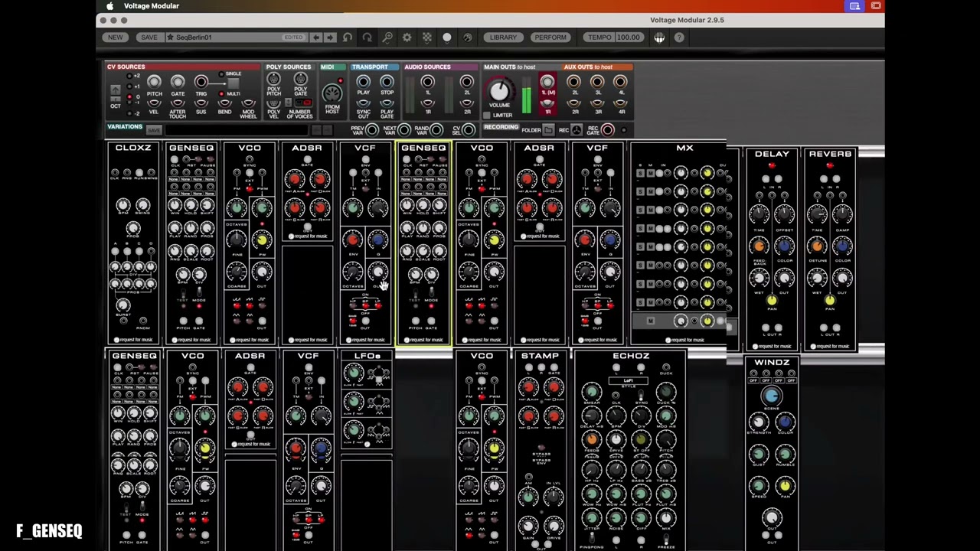Click the blue knob on WINDZ module
This screenshot has height=551, width=980.
[771, 396]
